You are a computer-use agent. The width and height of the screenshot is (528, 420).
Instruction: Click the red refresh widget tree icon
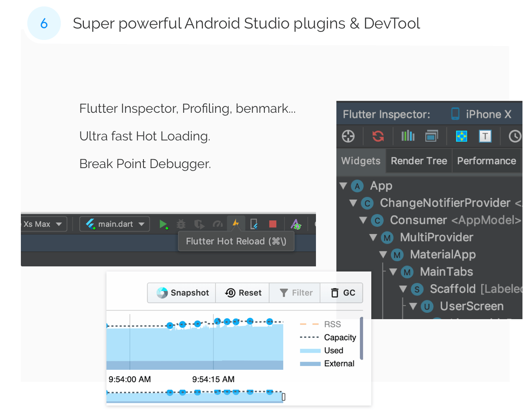378,136
